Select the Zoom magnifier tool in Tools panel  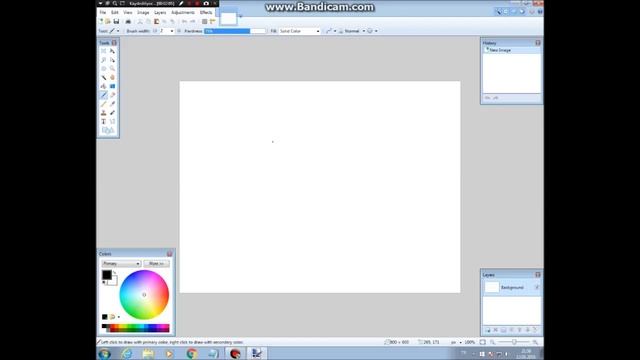113,69
